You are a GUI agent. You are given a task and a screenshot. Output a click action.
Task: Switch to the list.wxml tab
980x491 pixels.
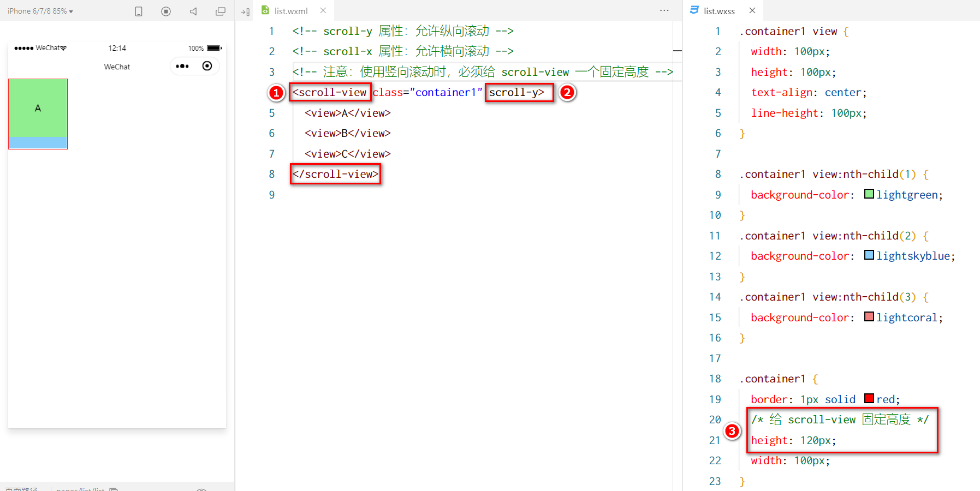pos(290,11)
